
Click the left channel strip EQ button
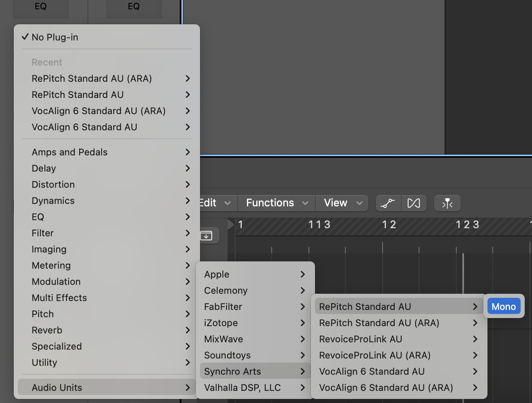point(40,7)
